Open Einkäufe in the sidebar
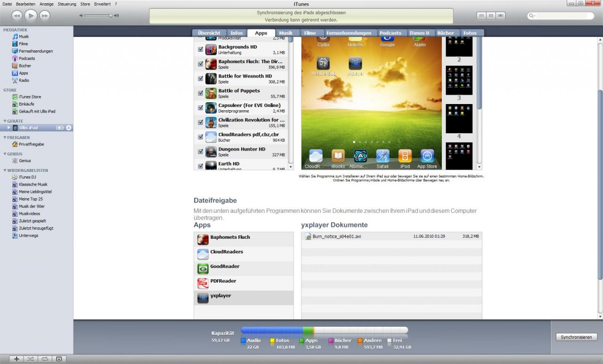Image resolution: width=603 pixels, height=364 pixels. [x=26, y=104]
